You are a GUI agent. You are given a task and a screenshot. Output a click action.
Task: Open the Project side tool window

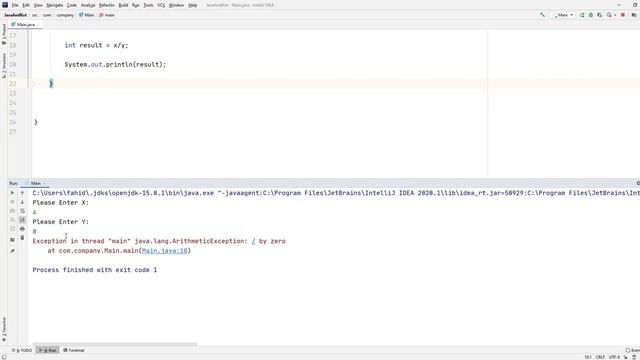click(x=4, y=34)
